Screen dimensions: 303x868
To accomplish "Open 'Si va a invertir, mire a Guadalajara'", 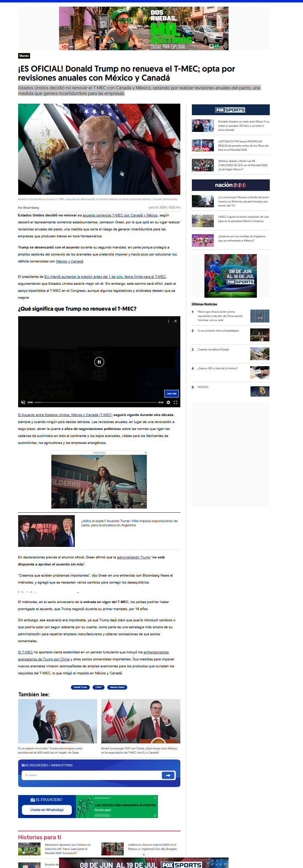I will click(218, 331).
